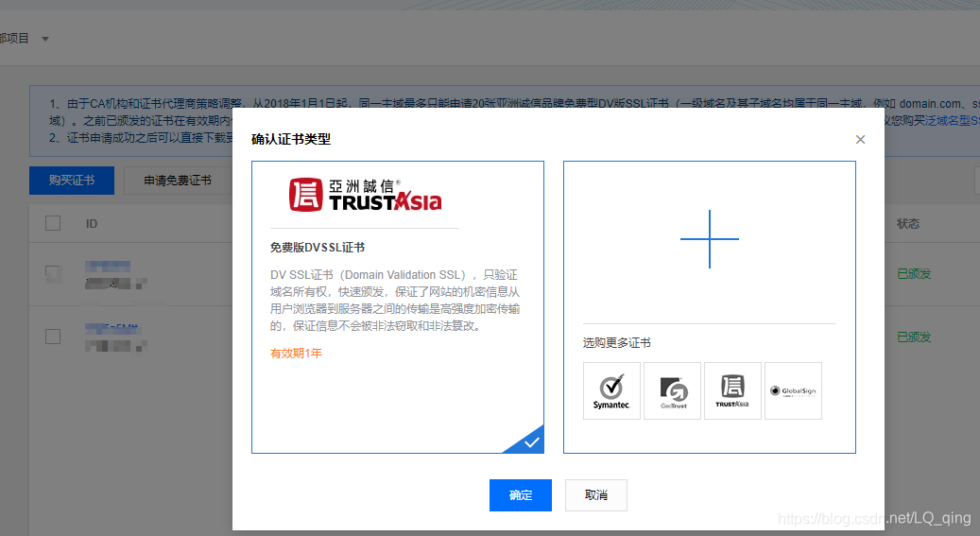Select the GeoTrust certificate brand icon
The image size is (980, 536).
click(x=672, y=390)
